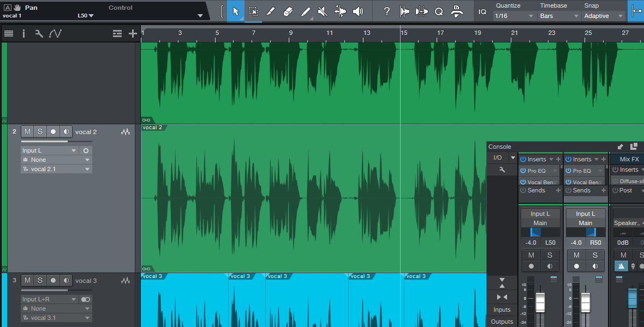Click the waveform icon on vocal 2 track
Viewport: 644px width, 327px height.
[126, 132]
